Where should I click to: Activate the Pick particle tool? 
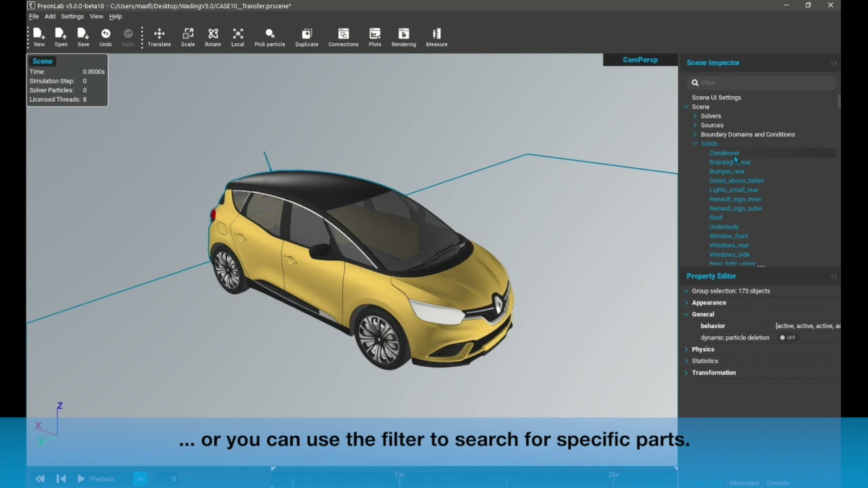click(270, 37)
